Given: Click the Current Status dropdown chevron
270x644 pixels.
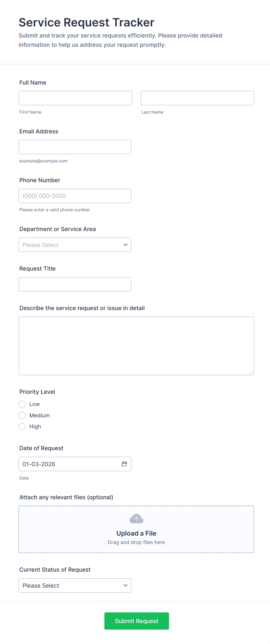Looking at the screenshot, I should pyautogui.click(x=125, y=585).
